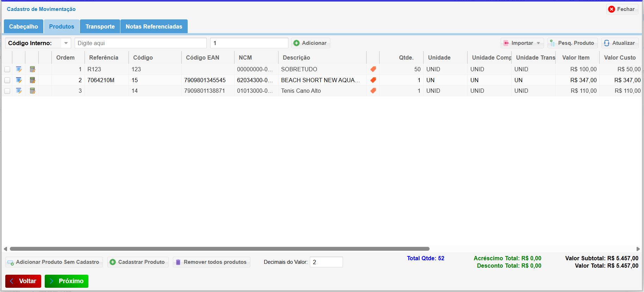Image resolution: width=644 pixels, height=292 pixels.
Task: Open the Notas Referenciadas tab
Action: [x=154, y=26]
